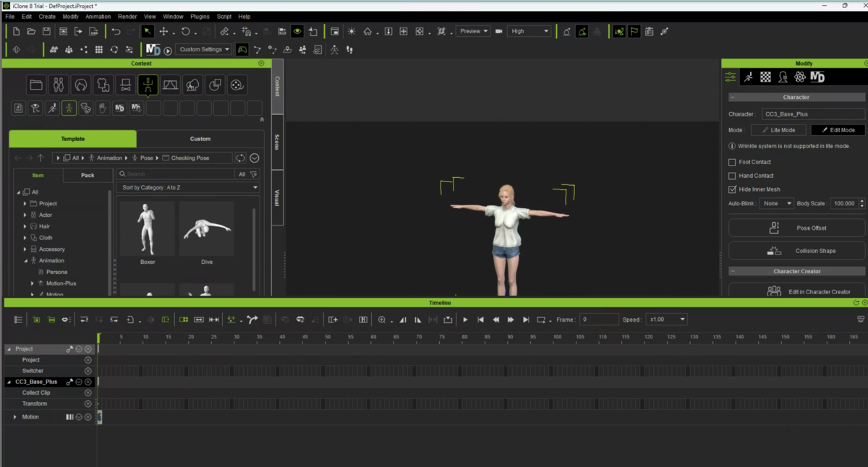Screen dimensions: 868x467
Task: Open the playback Speed dropdown
Action: click(666, 319)
